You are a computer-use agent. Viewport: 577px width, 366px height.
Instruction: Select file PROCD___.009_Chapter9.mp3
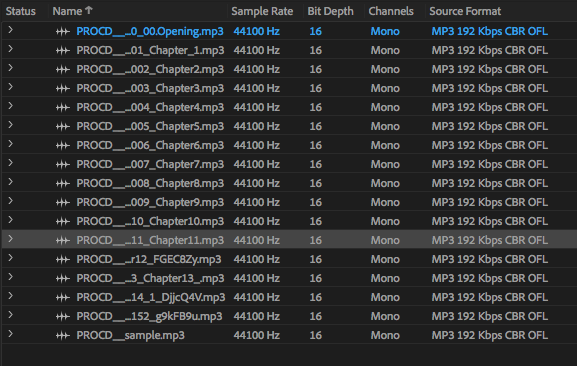pos(150,203)
